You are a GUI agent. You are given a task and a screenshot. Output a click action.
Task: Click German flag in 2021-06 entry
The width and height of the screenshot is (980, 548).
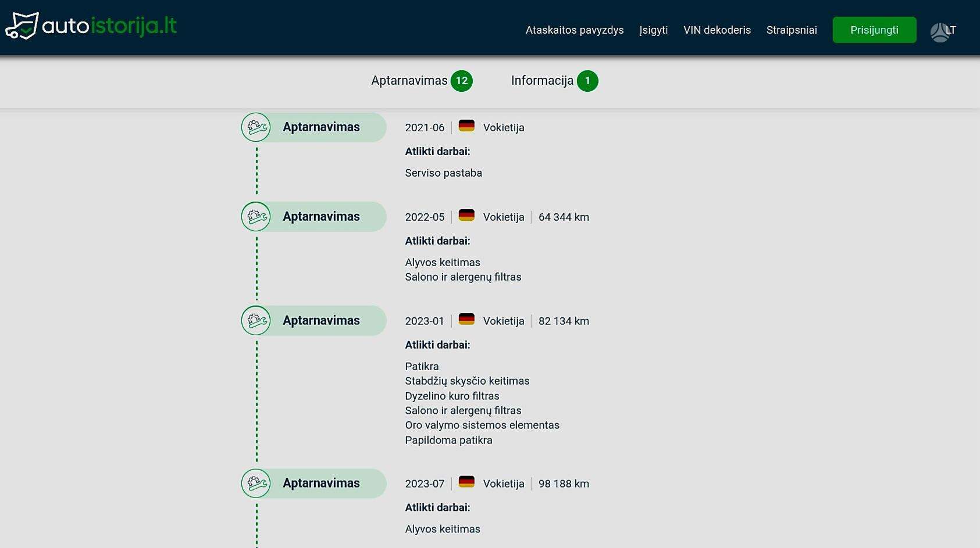(x=466, y=126)
